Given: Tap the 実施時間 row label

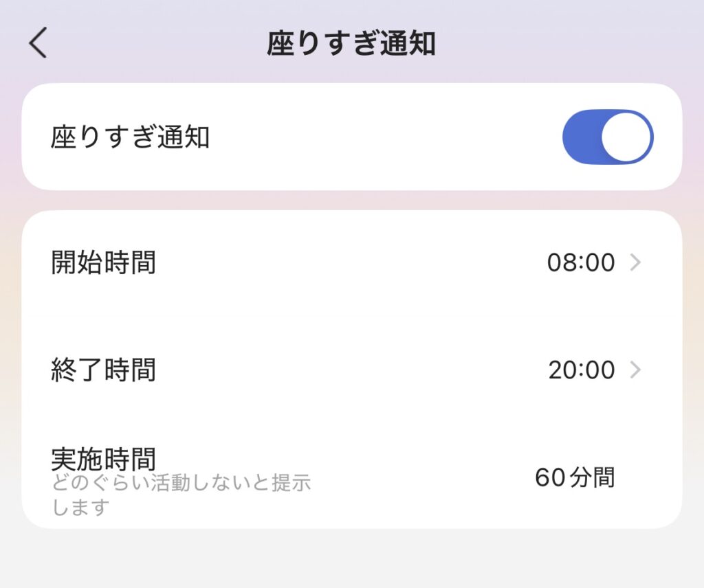Looking at the screenshot, I should (x=104, y=457).
